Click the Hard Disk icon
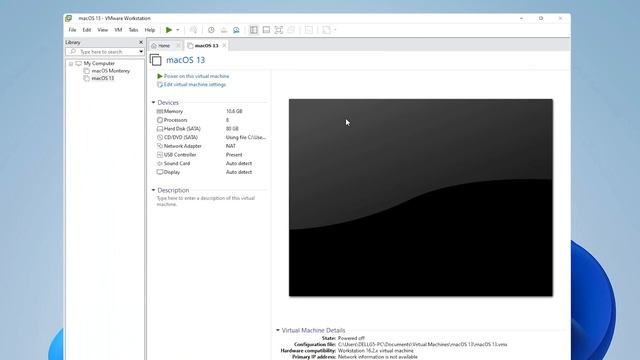Viewport: 640px width, 360px height. pos(160,129)
